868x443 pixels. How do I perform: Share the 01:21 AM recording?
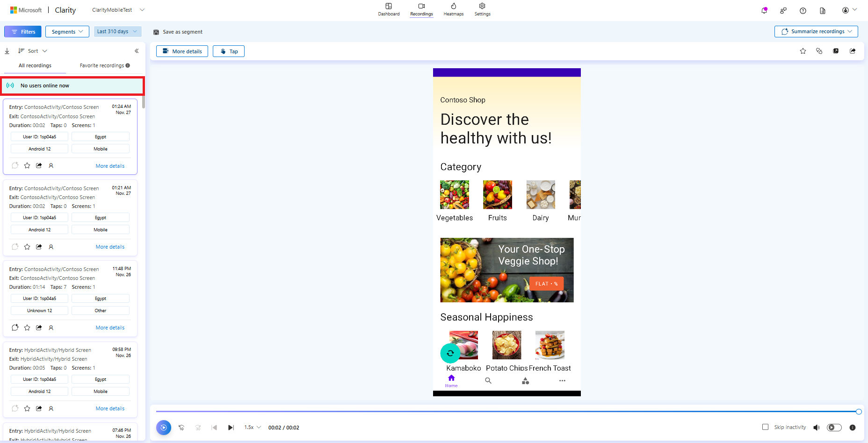point(39,246)
